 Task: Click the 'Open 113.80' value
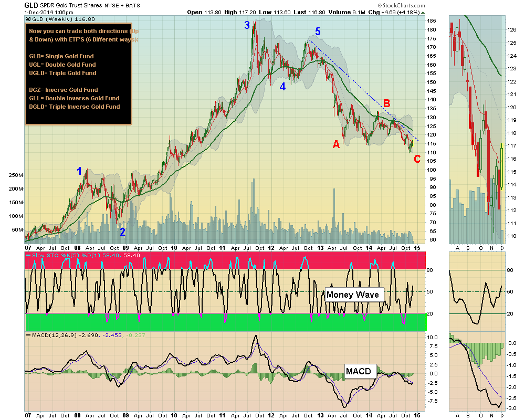(x=204, y=12)
